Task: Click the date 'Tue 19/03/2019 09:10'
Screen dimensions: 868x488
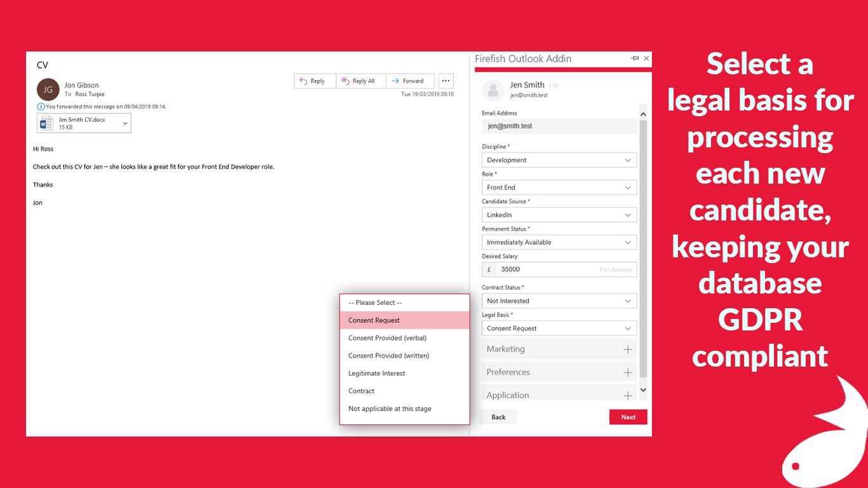Action: pos(428,94)
